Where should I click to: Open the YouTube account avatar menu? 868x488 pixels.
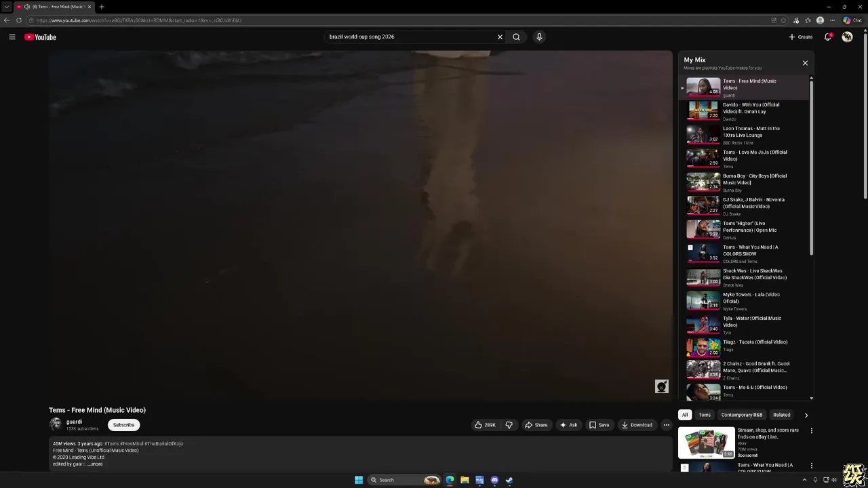coord(847,37)
